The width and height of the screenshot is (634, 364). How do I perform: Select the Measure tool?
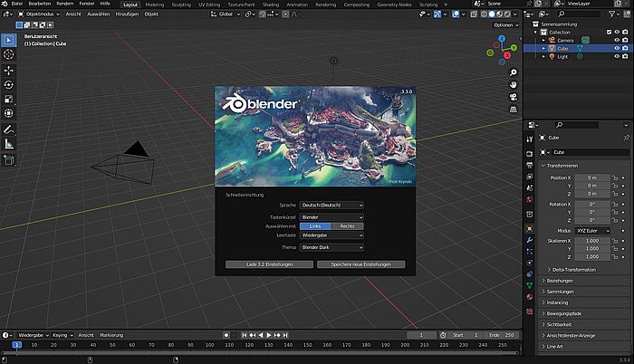(x=9, y=143)
